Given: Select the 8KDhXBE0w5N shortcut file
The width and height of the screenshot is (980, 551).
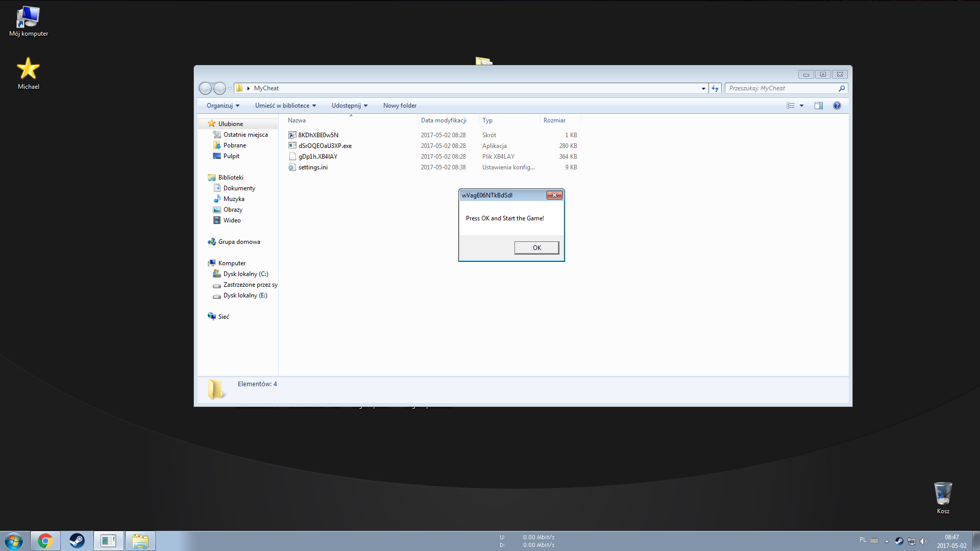Looking at the screenshot, I should point(318,135).
